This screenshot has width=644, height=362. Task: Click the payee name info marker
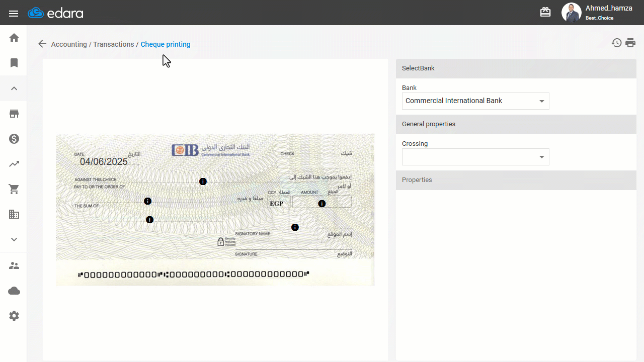203,182
